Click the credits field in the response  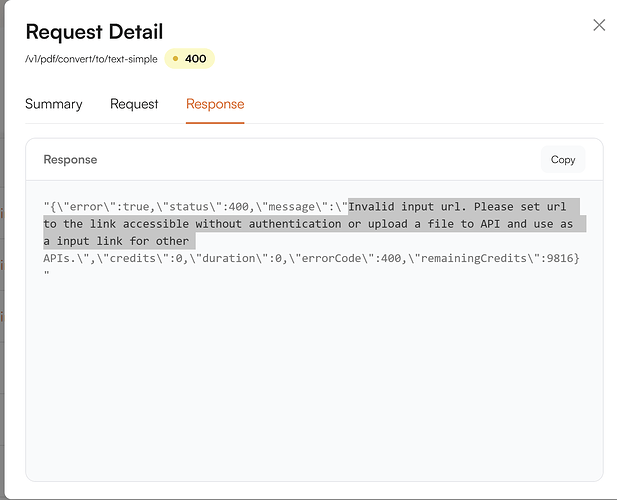pos(147,257)
